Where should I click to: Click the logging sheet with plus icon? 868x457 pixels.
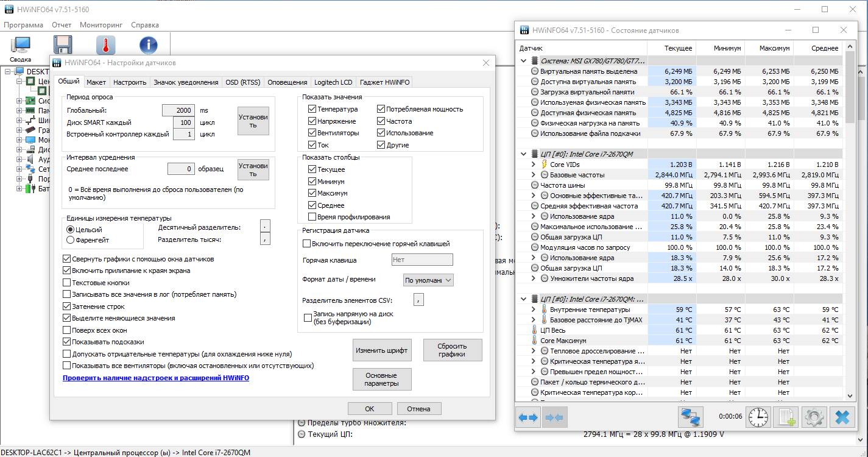click(786, 417)
